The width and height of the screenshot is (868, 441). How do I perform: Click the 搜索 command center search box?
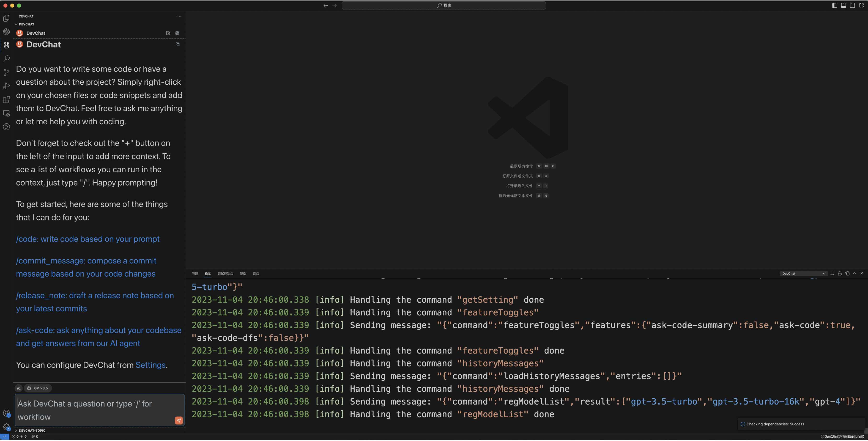point(443,5)
